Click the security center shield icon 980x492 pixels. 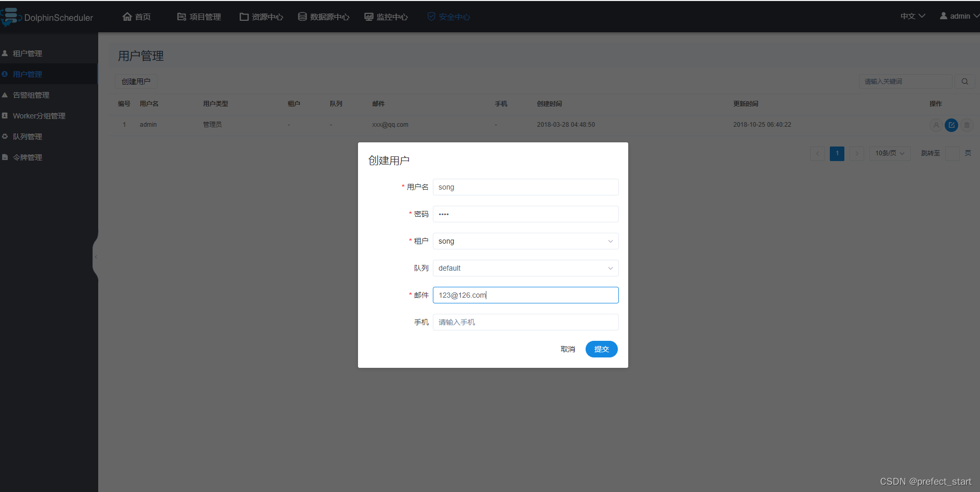(x=431, y=17)
